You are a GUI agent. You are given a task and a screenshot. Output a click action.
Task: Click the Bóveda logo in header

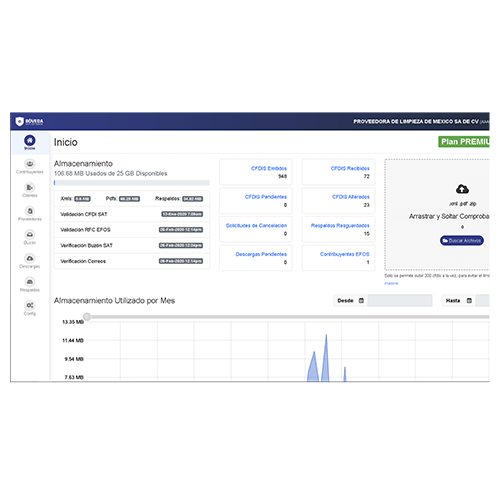click(x=29, y=121)
